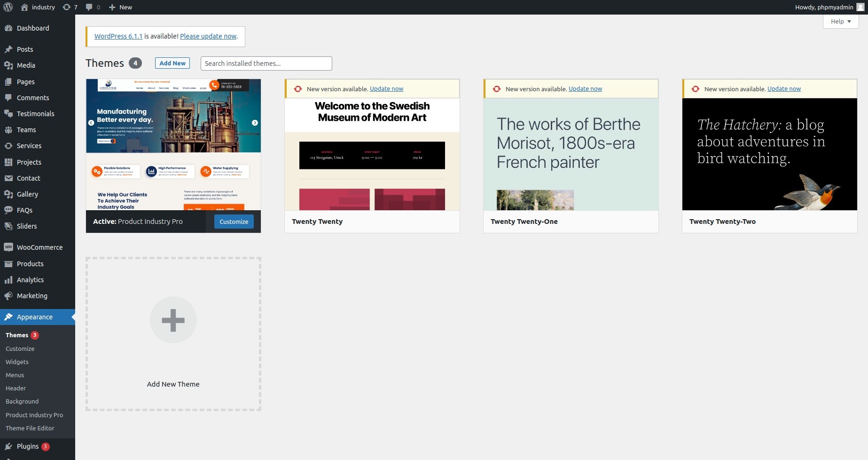Click the Testimonials icon in sidebar

pos(8,114)
